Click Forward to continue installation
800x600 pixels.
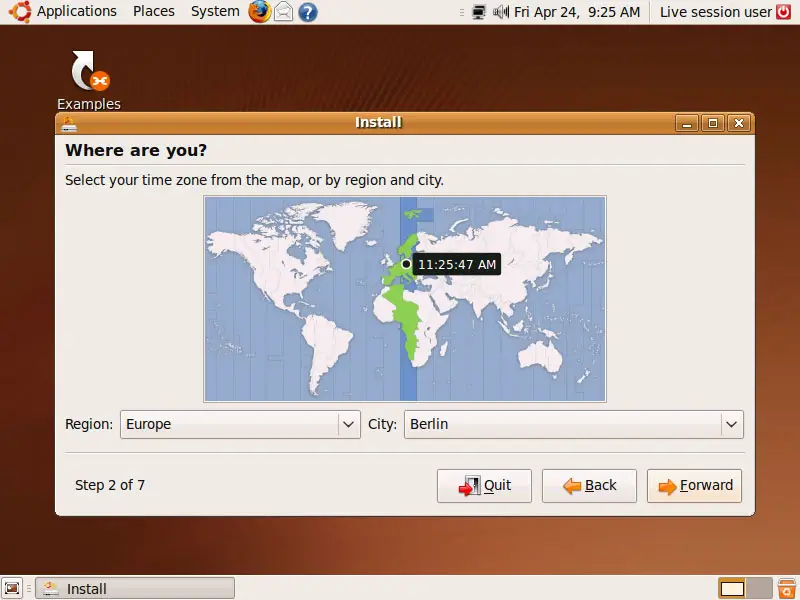[x=694, y=486]
